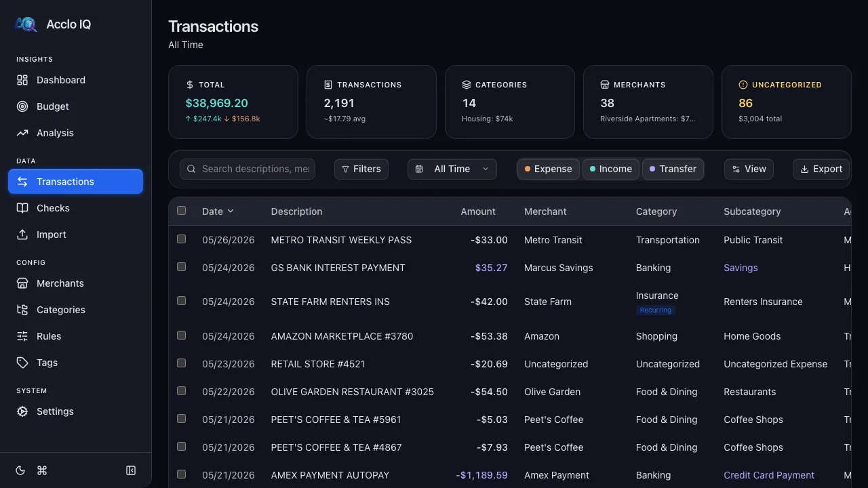
Task: Check the OLIVE GARDEN RESTAURANT #3025 row
Action: [181, 391]
